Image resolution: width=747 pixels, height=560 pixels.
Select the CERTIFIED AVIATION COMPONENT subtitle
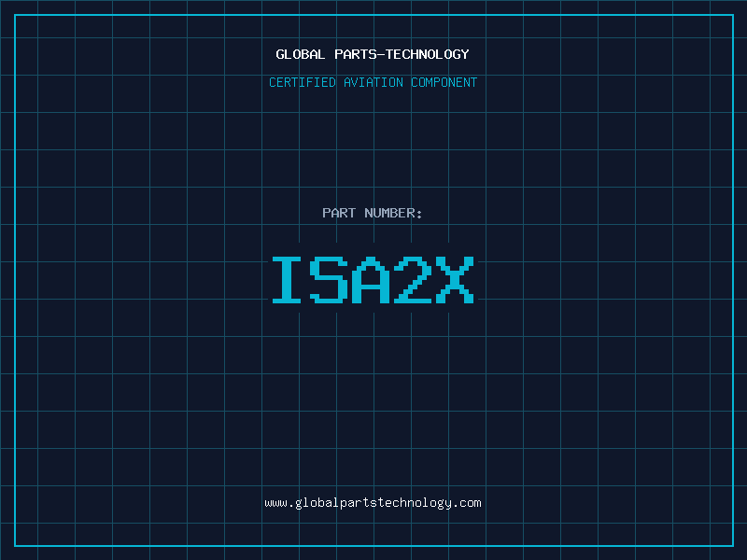[373, 82]
